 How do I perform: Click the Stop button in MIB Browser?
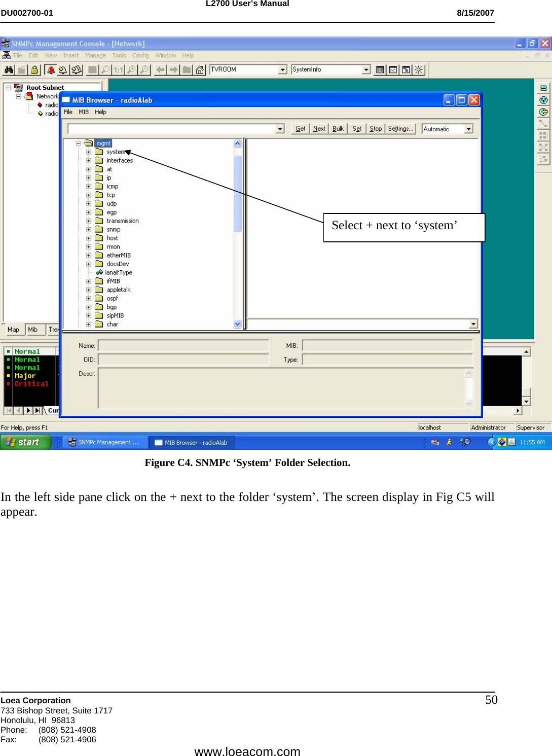coord(376,129)
